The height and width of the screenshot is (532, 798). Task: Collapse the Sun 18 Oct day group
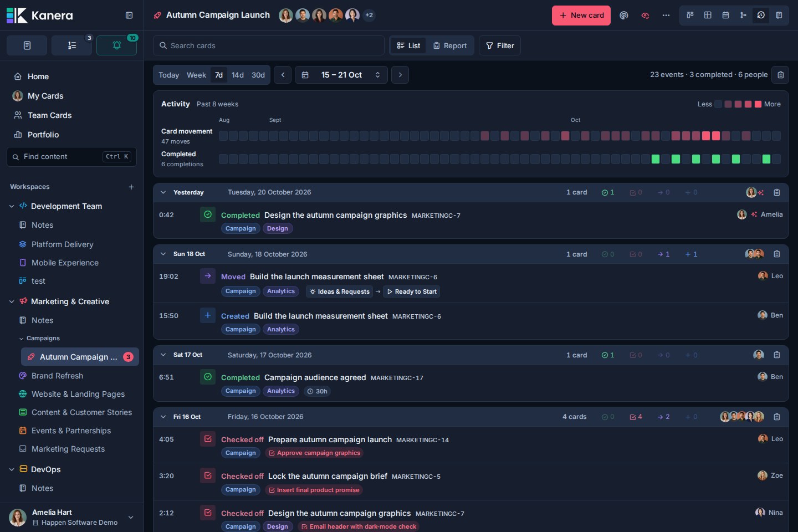coord(163,254)
